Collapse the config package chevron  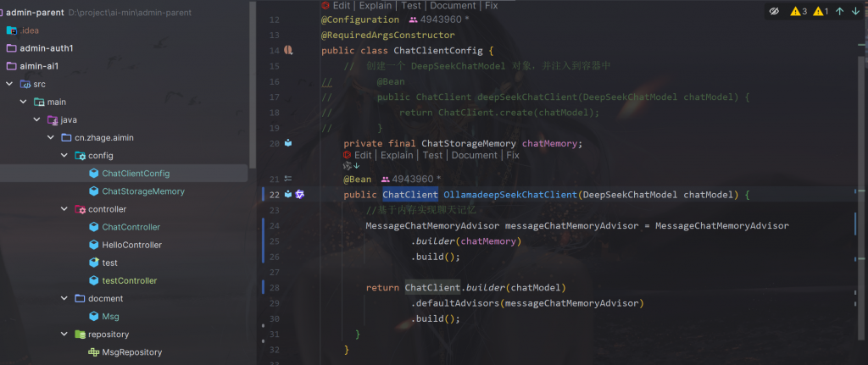point(64,156)
